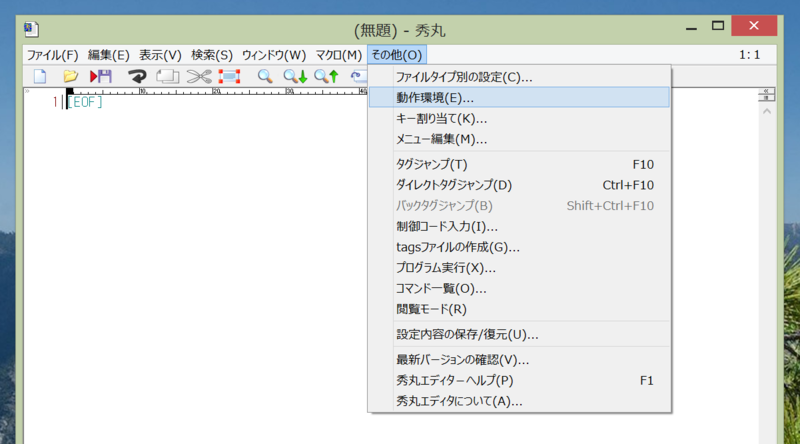Select 最新バージョンの確認(V)... entry

(x=519, y=360)
